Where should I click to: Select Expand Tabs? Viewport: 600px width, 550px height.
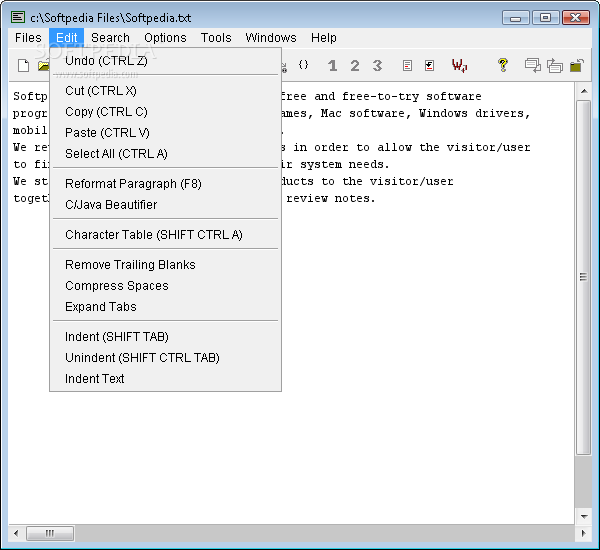(165, 307)
